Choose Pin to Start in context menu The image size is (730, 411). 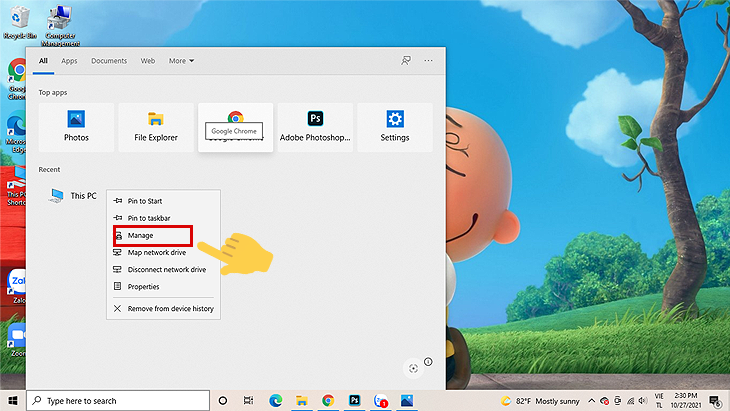coord(163,201)
